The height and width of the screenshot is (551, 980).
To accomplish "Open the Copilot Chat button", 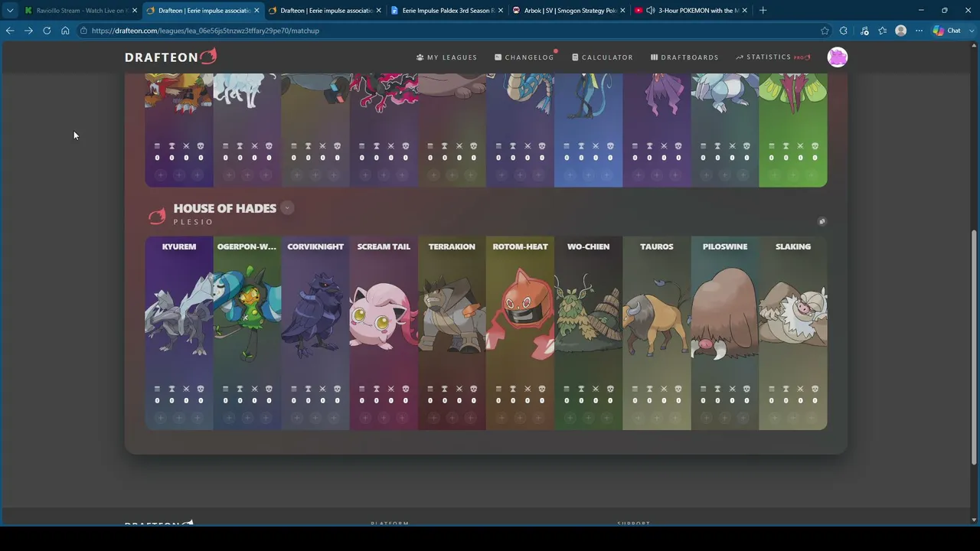I will coord(947,31).
